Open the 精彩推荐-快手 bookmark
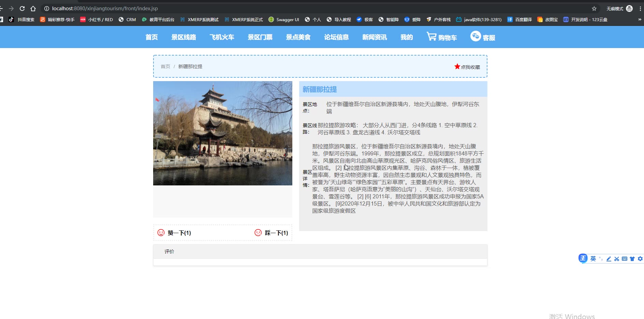Image resolution: width=644 pixels, height=319 pixels. tap(57, 19)
